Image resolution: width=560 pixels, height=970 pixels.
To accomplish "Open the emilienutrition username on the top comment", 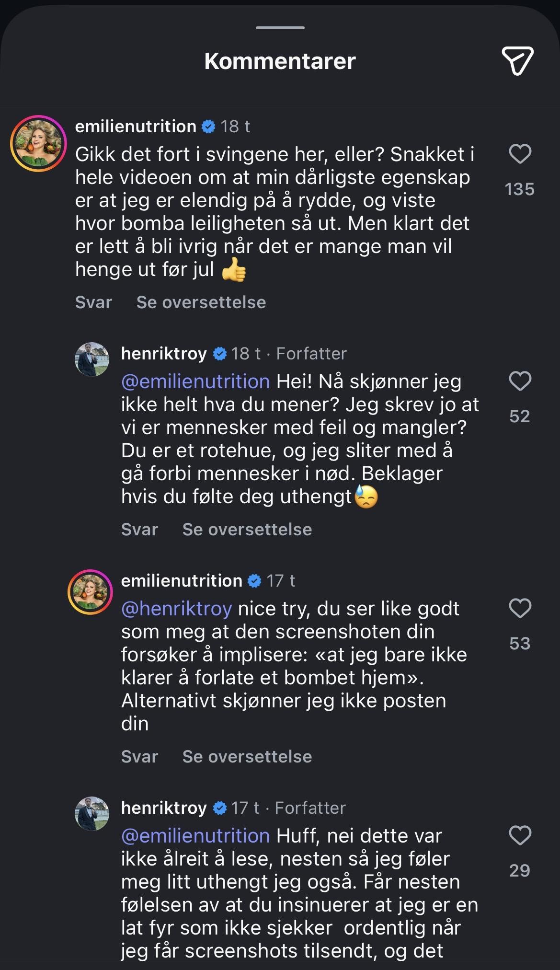I will click(136, 126).
